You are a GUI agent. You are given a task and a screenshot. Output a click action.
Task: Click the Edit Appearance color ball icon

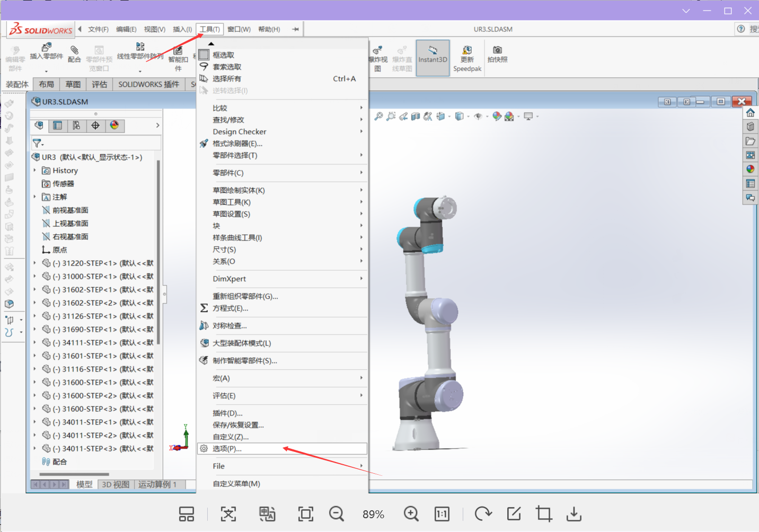pos(496,116)
